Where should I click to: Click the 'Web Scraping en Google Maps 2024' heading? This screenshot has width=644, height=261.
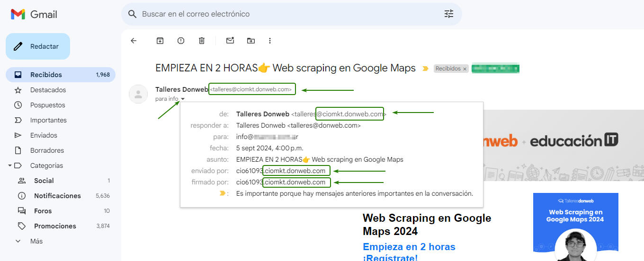tap(427, 225)
